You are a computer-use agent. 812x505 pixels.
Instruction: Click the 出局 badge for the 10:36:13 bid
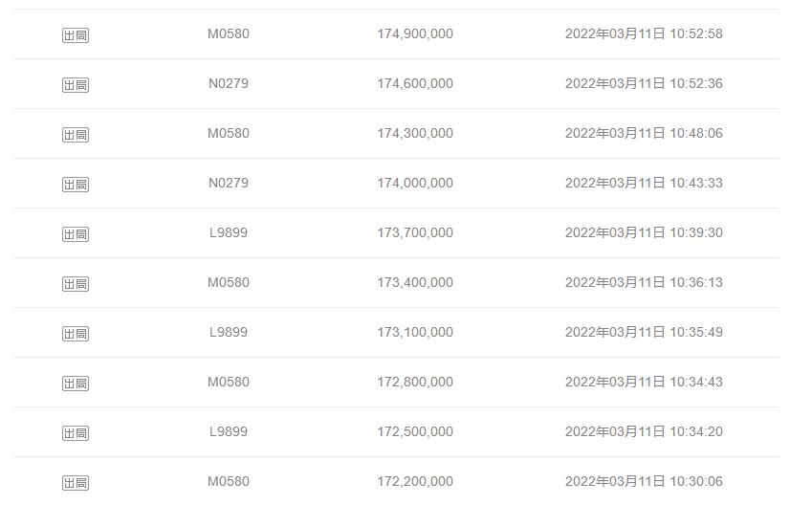click(x=76, y=284)
